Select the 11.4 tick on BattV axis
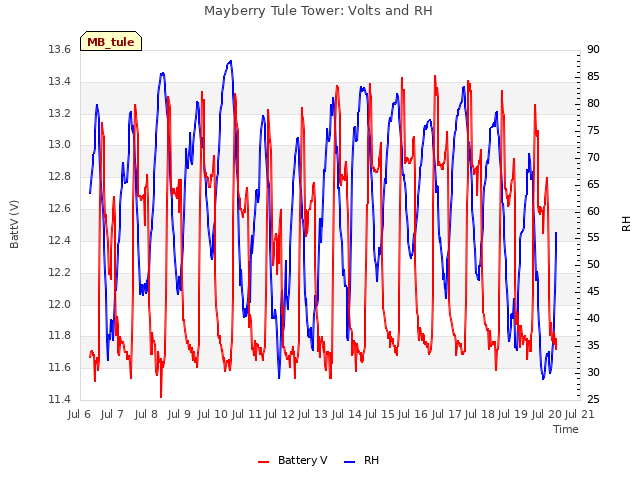 59,399
